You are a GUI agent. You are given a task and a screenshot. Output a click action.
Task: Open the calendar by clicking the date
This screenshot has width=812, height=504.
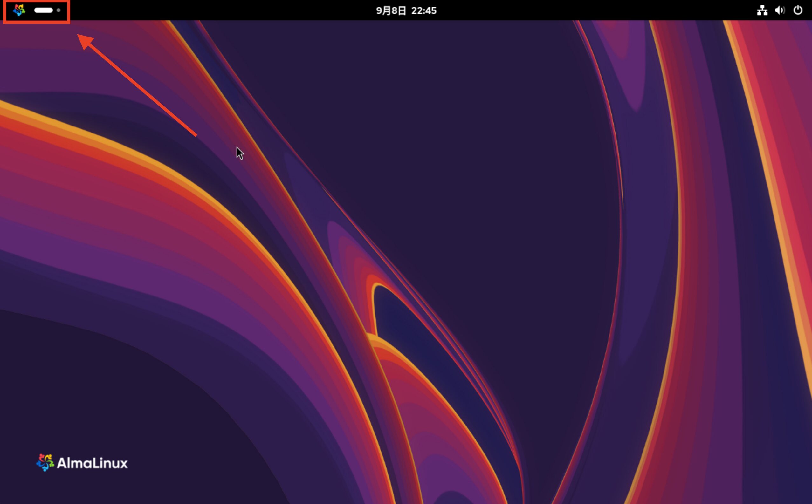point(392,10)
